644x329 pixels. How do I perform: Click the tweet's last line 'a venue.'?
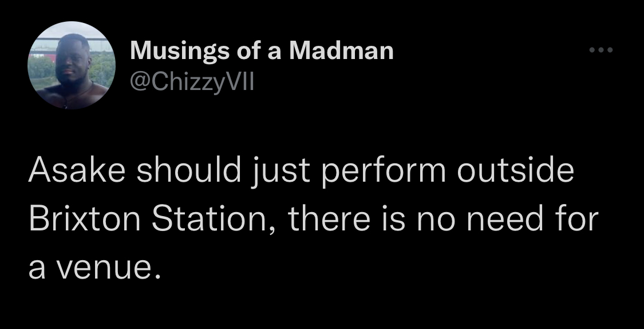[x=94, y=268]
